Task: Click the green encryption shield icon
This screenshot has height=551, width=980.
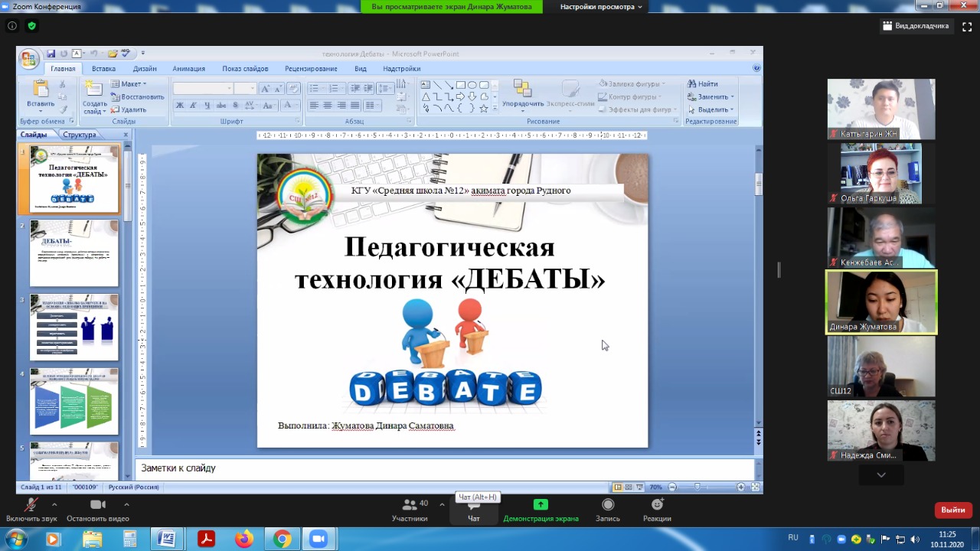Action: point(31,25)
